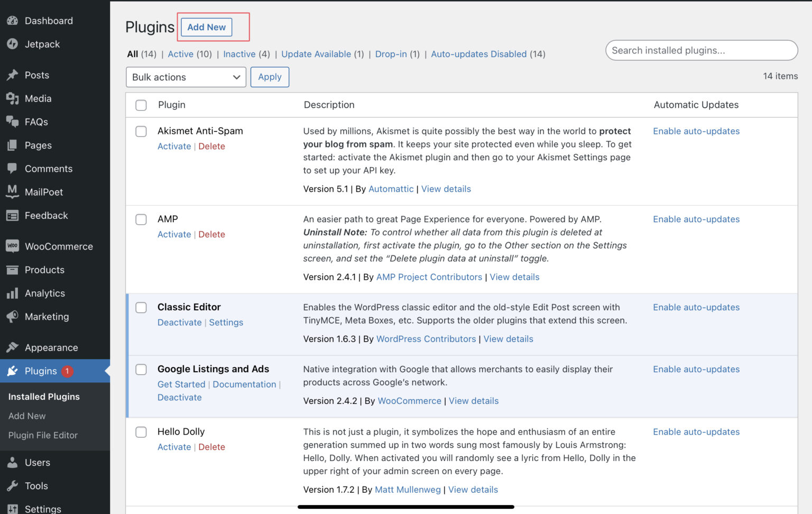812x514 pixels.
Task: Open Classic Editor Settings link
Action: [226, 323]
